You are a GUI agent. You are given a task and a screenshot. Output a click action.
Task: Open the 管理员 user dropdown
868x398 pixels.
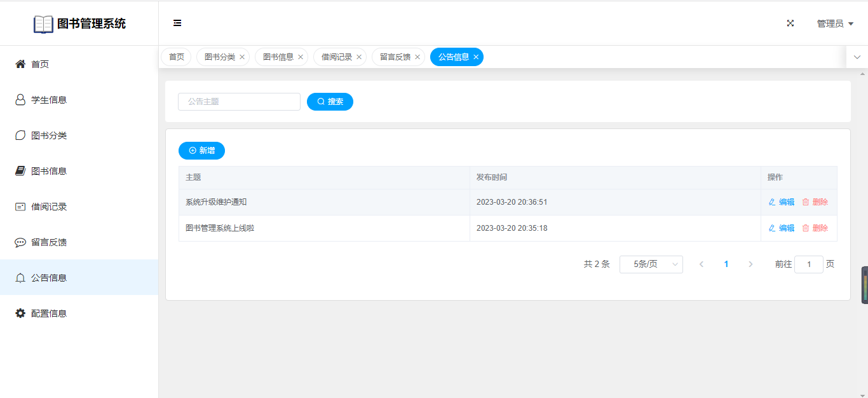click(x=834, y=24)
